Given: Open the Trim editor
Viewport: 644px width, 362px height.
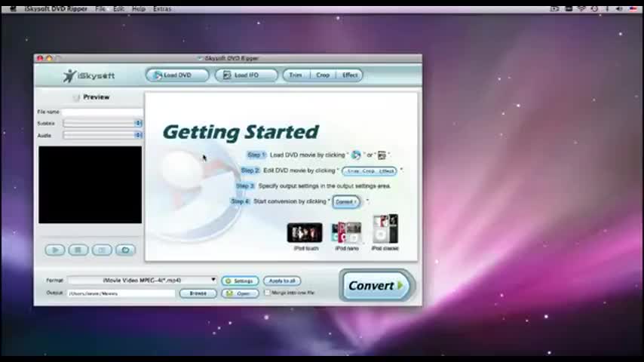Looking at the screenshot, I should 296,75.
